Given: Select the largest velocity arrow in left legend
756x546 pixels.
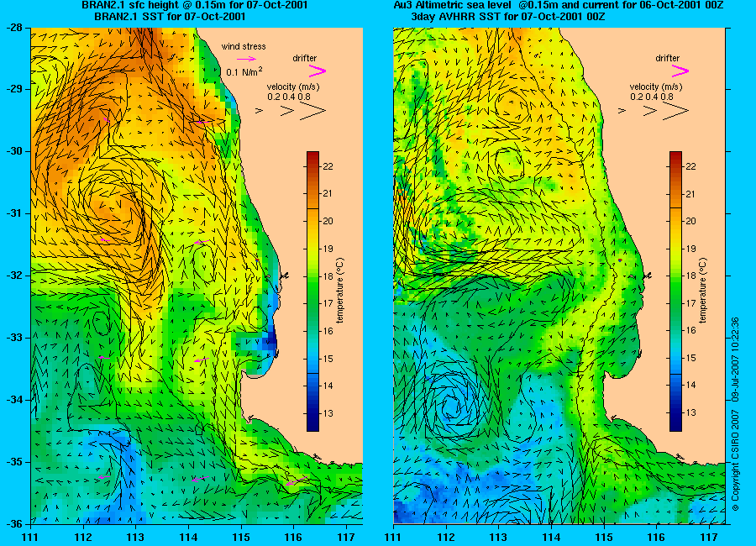Looking at the screenshot, I should point(313,111).
